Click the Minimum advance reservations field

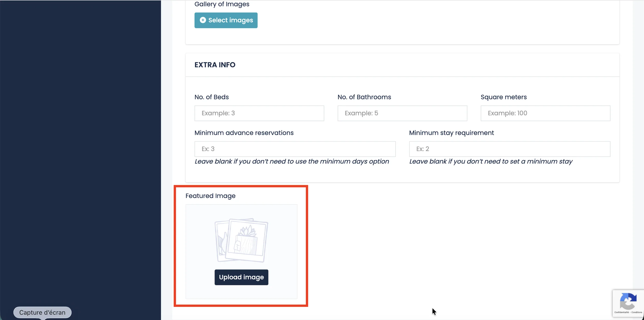[x=295, y=149]
